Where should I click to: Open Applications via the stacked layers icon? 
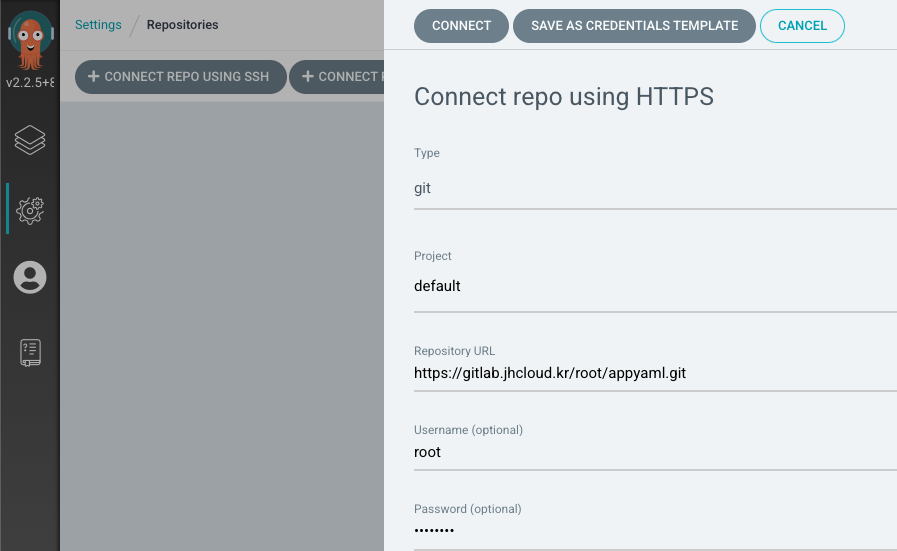pyautogui.click(x=30, y=141)
